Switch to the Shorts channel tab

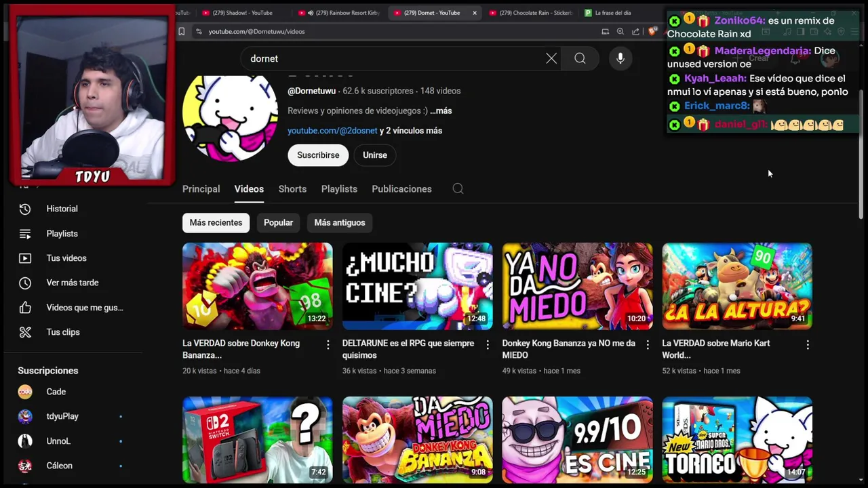tap(292, 188)
